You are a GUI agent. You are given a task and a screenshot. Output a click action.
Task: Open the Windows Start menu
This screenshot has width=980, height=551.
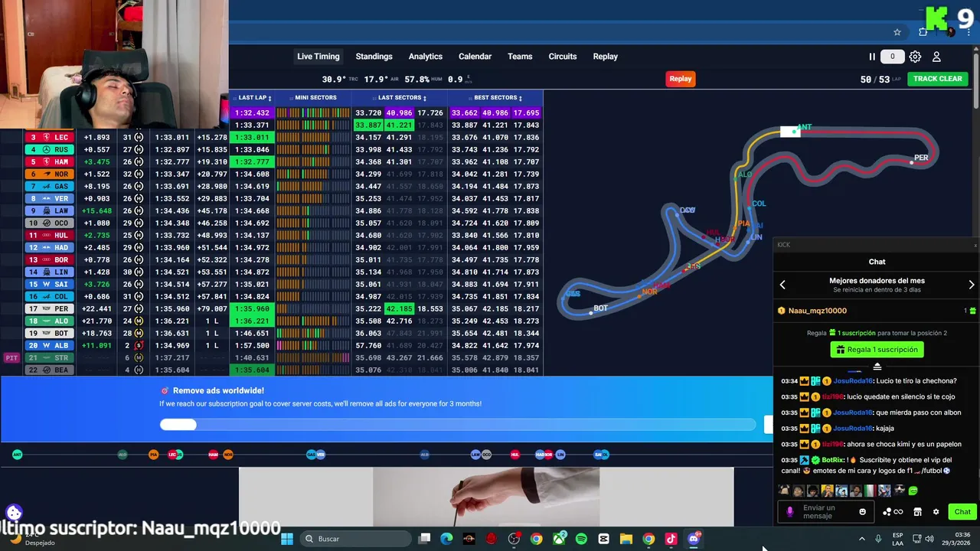(x=287, y=539)
